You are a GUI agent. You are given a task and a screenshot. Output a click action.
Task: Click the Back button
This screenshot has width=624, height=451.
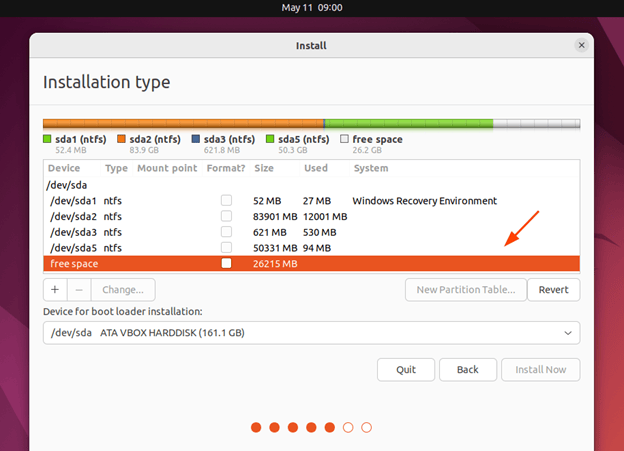468,369
